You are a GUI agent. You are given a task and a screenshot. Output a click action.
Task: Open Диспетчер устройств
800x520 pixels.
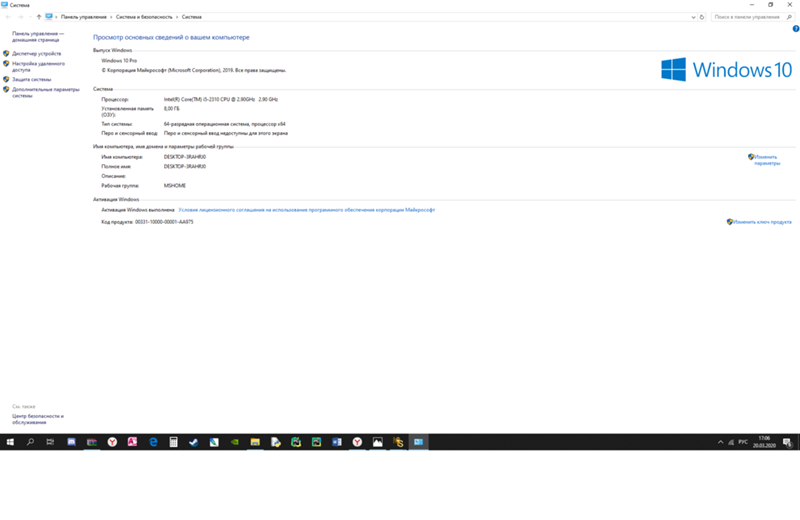[36, 54]
